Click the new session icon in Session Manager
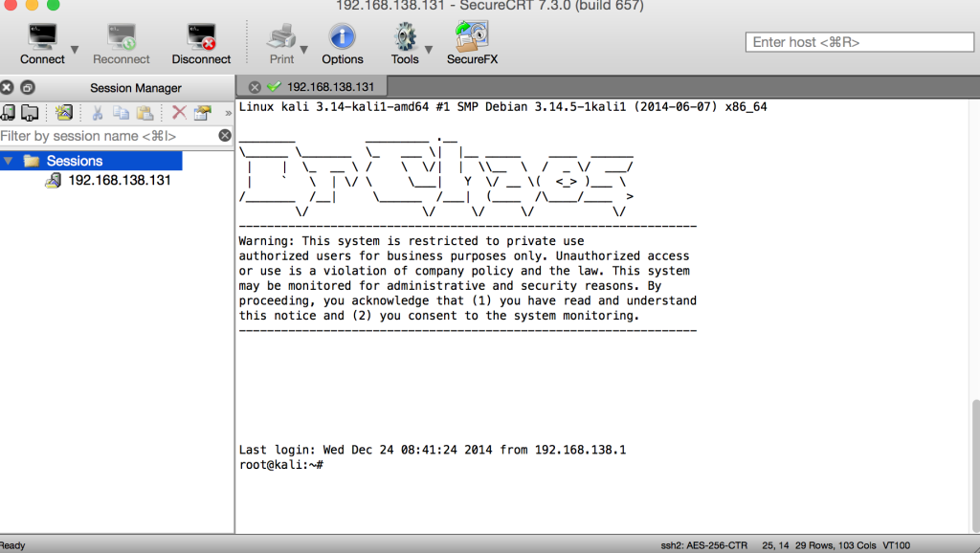Screen dimensions: 980x553 [64, 113]
